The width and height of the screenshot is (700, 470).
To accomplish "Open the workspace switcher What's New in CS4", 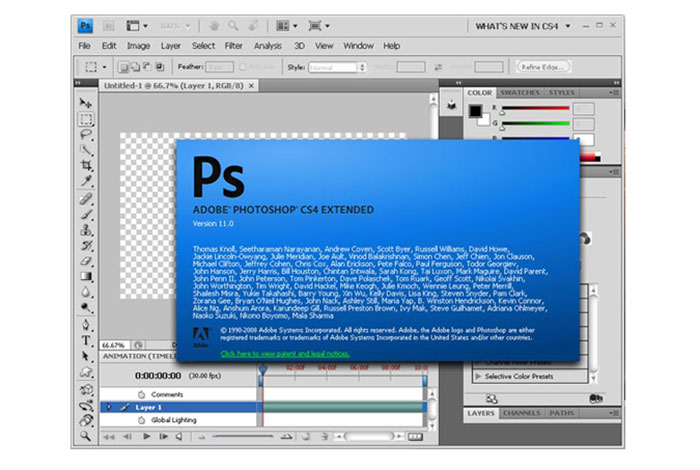I will coord(522,26).
